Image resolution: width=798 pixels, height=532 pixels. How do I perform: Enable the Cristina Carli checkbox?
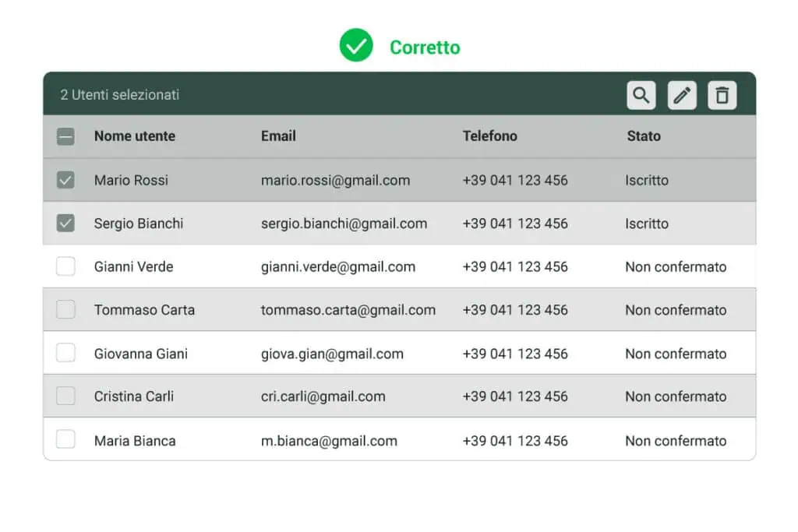point(65,396)
